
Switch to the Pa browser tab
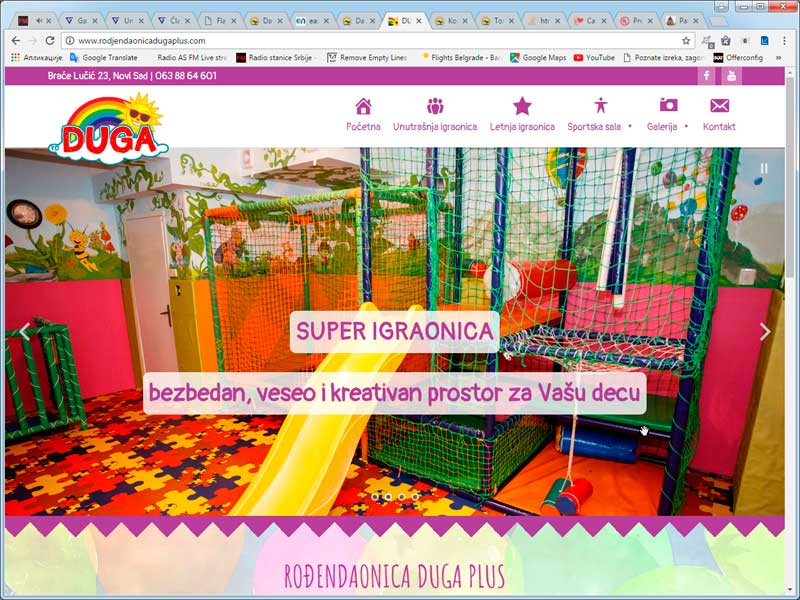(684, 21)
